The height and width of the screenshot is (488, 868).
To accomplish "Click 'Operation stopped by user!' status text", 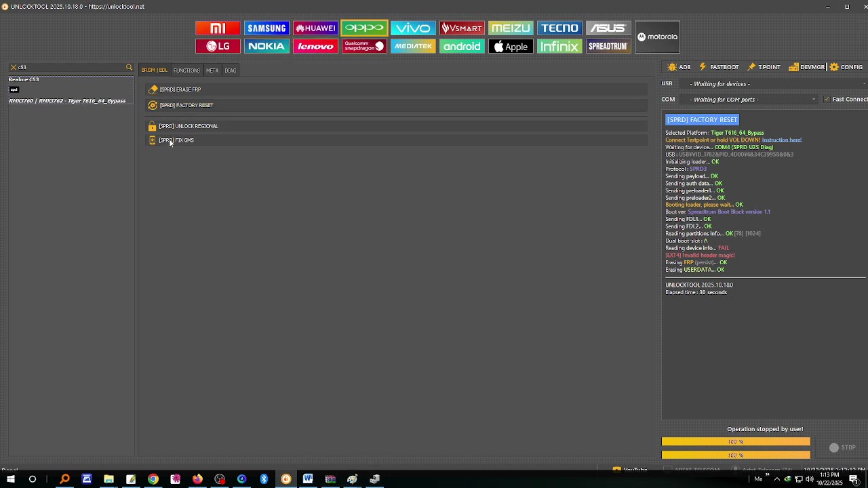I will (x=765, y=429).
